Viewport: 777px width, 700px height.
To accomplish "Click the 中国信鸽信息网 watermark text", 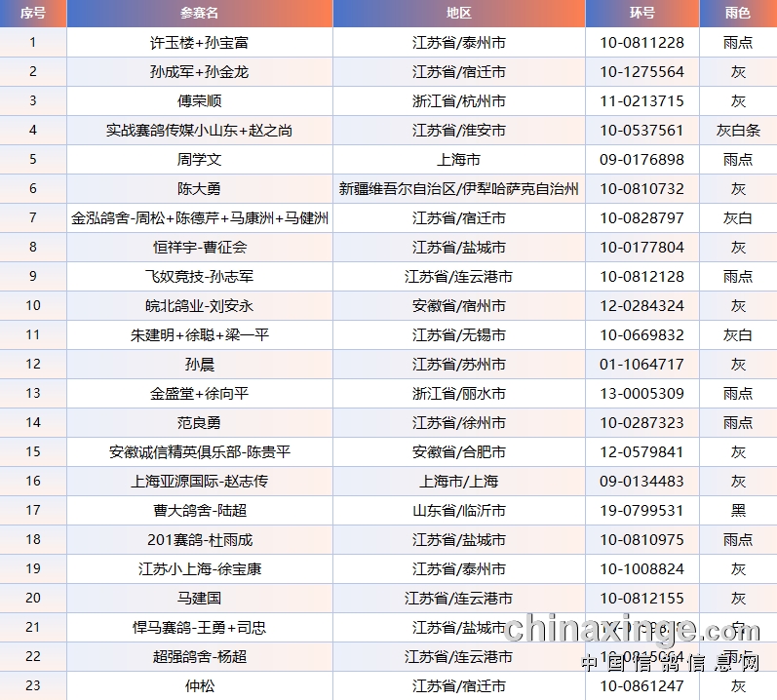I will (669, 663).
